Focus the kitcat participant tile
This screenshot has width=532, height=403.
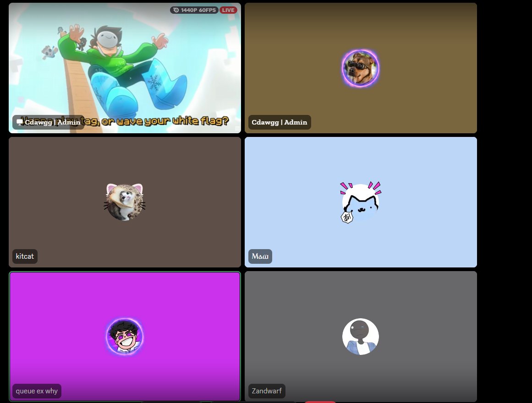125,202
